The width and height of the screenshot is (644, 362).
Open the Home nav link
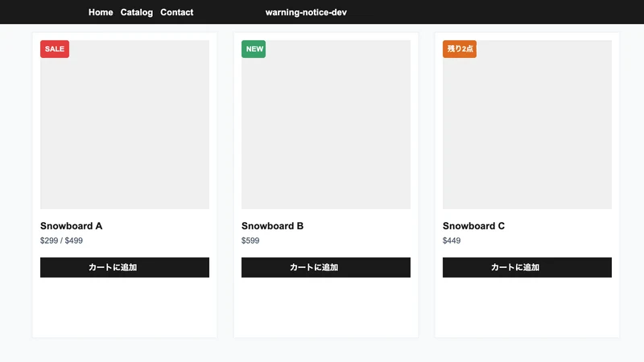101,12
